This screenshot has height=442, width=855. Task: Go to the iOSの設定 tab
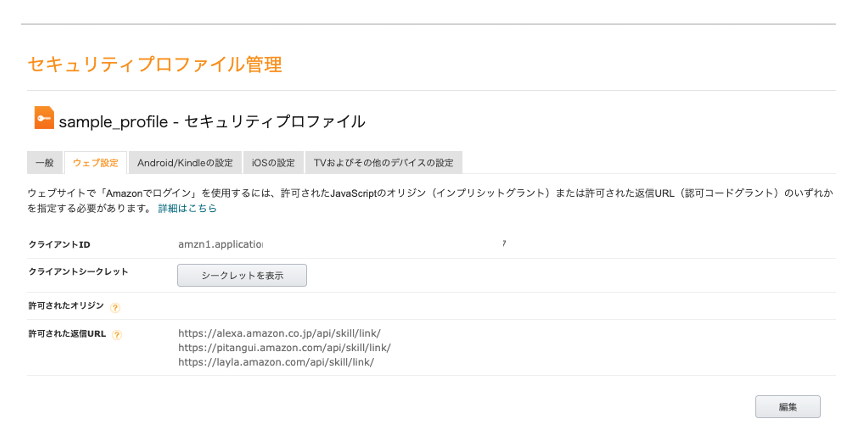click(273, 163)
